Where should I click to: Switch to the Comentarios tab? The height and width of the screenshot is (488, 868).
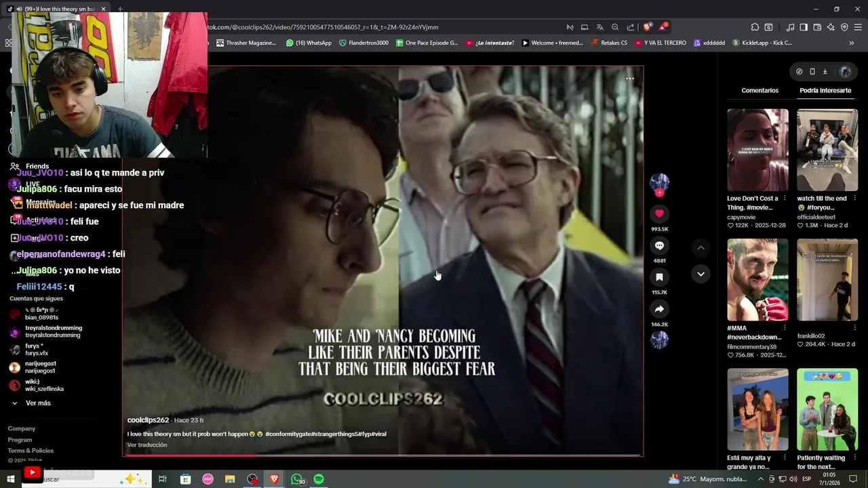coord(759,90)
